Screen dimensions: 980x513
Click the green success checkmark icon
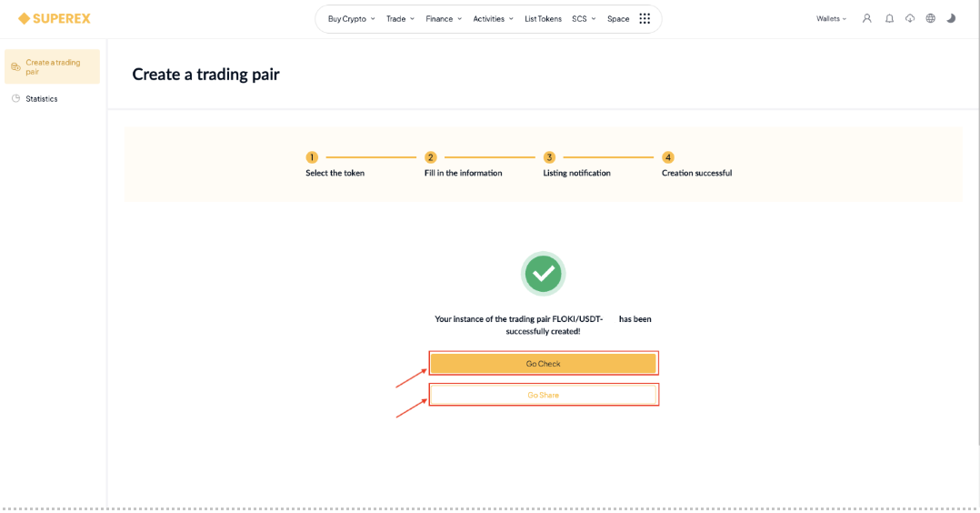click(543, 274)
